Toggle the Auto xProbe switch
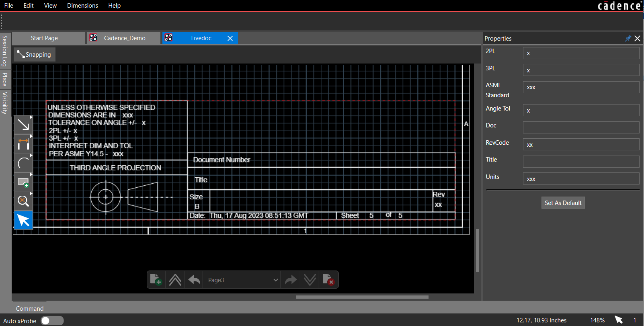 (x=52, y=320)
